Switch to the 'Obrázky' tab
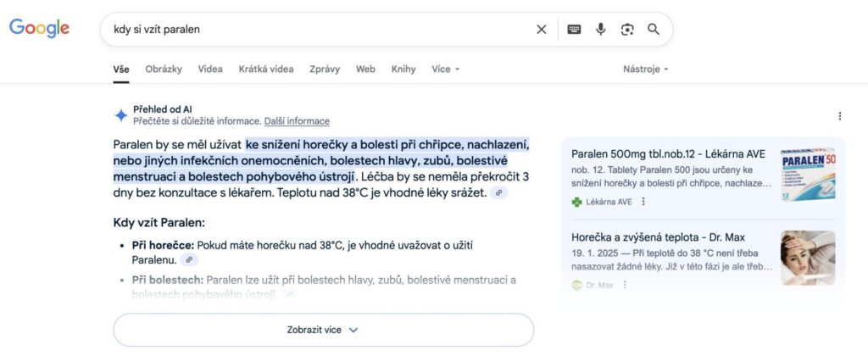This screenshot has width=868, height=356. coord(164,70)
